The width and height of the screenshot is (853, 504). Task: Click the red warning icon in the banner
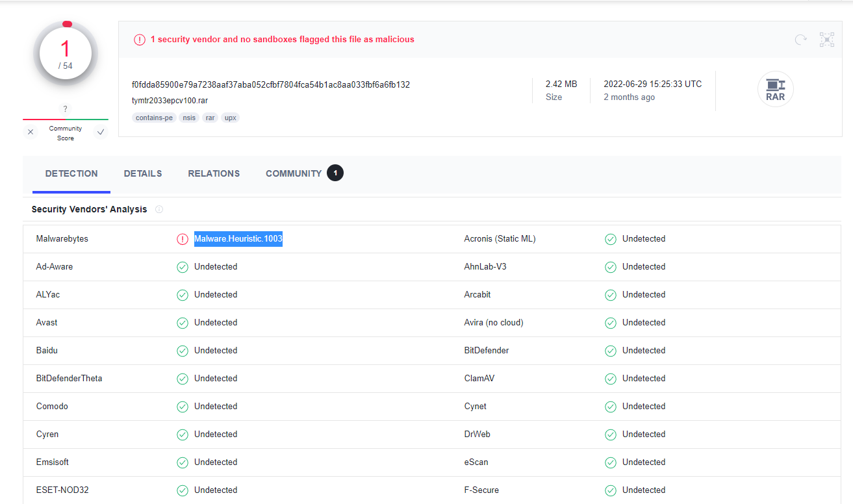pos(140,40)
